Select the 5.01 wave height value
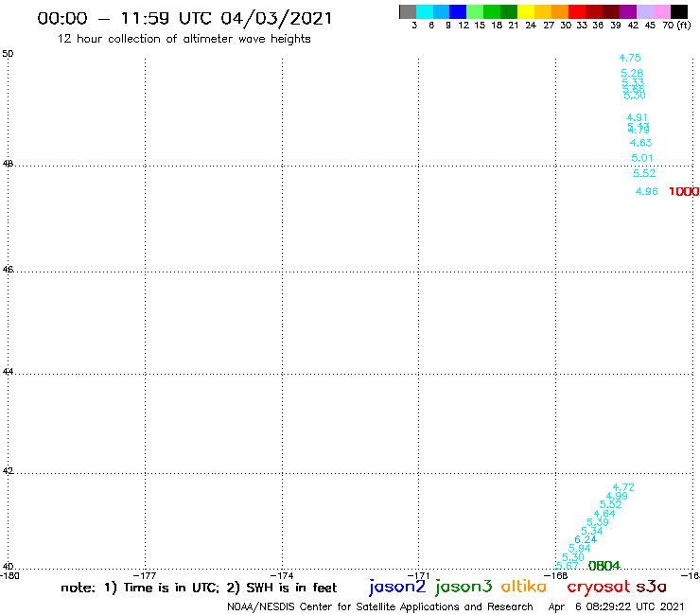The width and height of the screenshot is (700, 615). coord(642,158)
